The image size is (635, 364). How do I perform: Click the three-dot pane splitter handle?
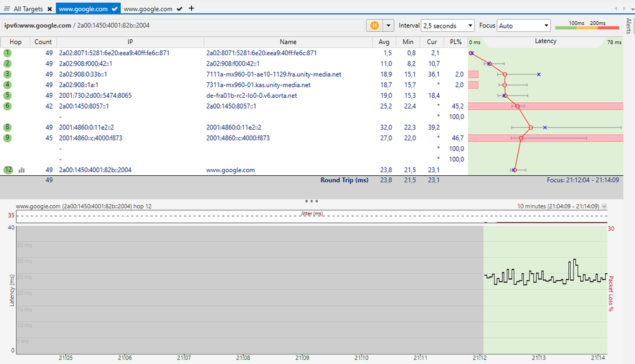[x=311, y=201]
